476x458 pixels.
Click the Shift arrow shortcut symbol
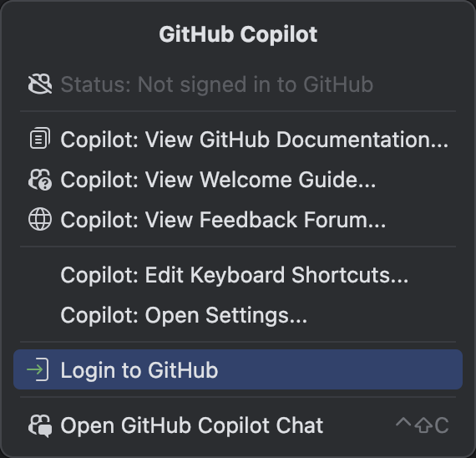click(423, 425)
